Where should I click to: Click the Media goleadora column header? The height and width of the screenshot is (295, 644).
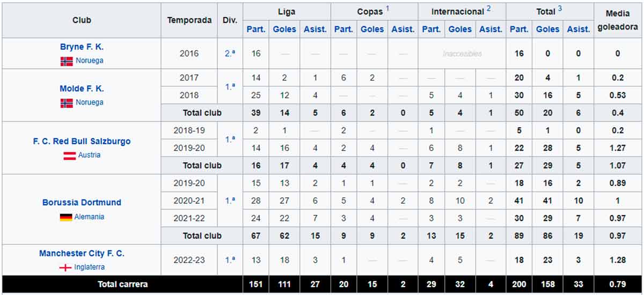coord(617,19)
